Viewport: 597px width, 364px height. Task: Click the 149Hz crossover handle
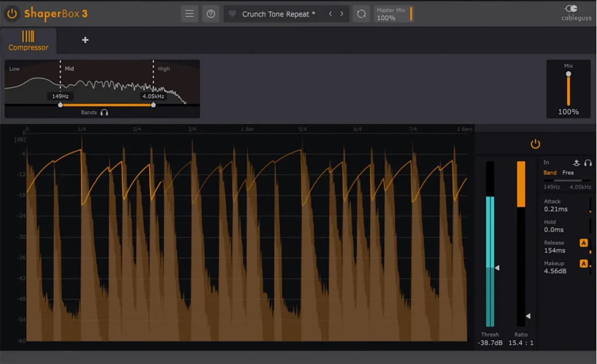point(60,105)
